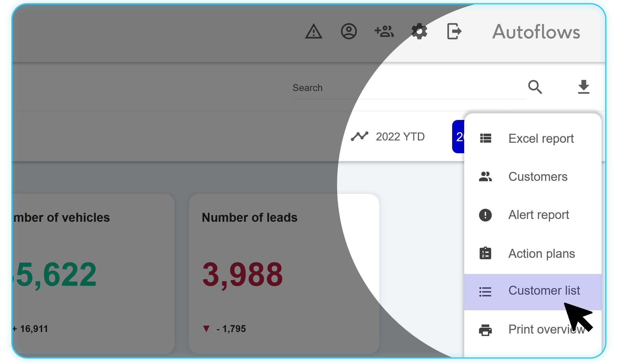Click the Number of leads heading
This screenshot has width=620, height=364.
[249, 218]
